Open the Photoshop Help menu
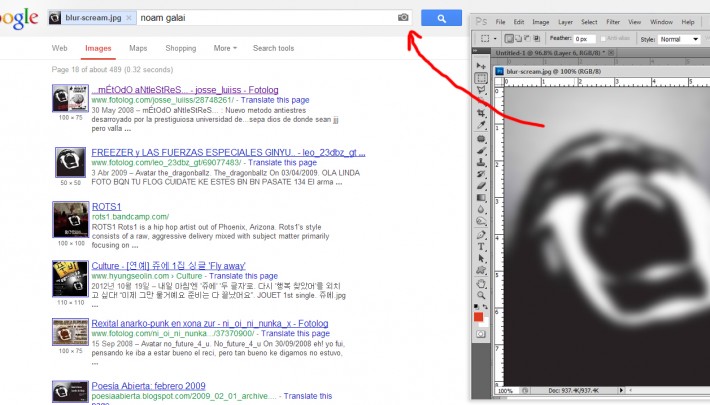This screenshot has width=710, height=405. click(x=688, y=22)
